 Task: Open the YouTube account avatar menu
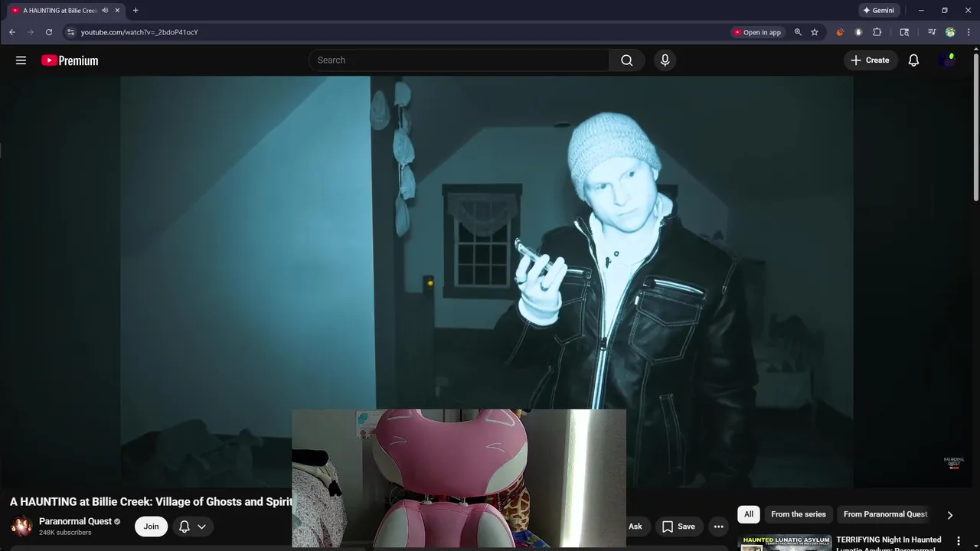coord(947,60)
